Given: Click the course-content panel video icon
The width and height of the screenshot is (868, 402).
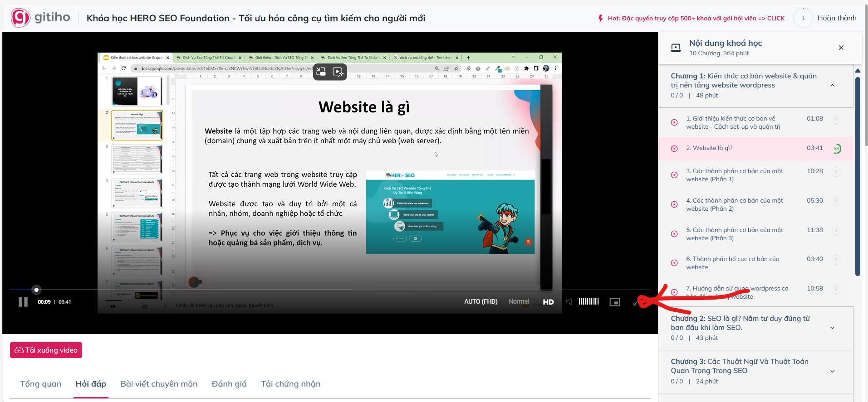Looking at the screenshot, I should [x=676, y=48].
